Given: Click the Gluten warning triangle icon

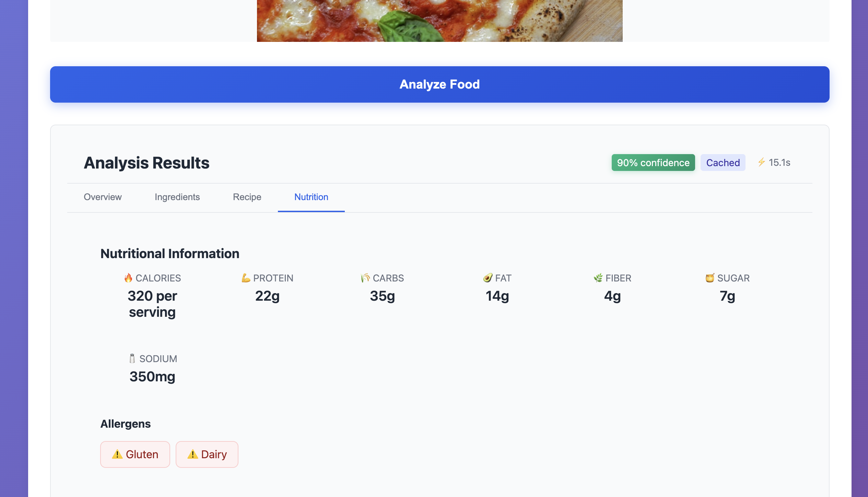Looking at the screenshot, I should tap(117, 454).
